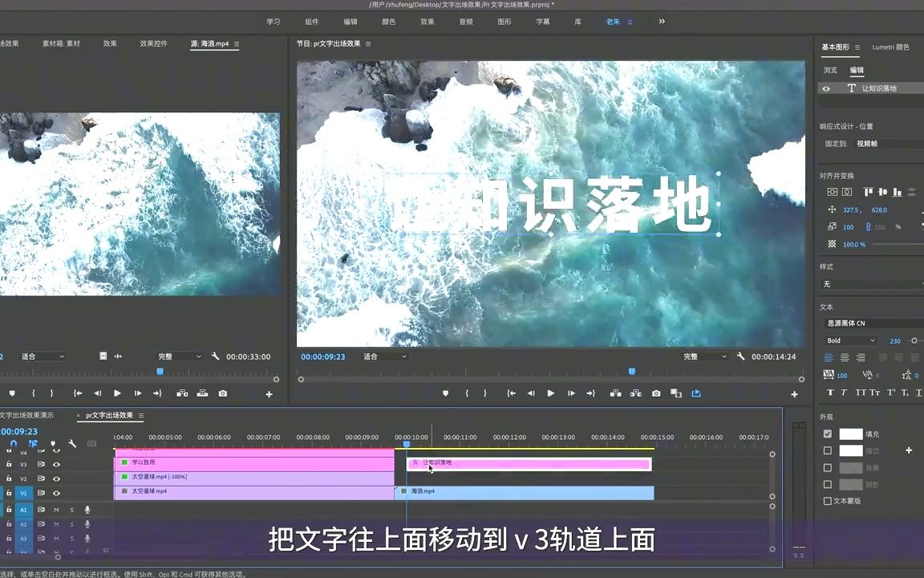Click the All Caps TT text icon
The image size is (924, 578).
[860, 393]
